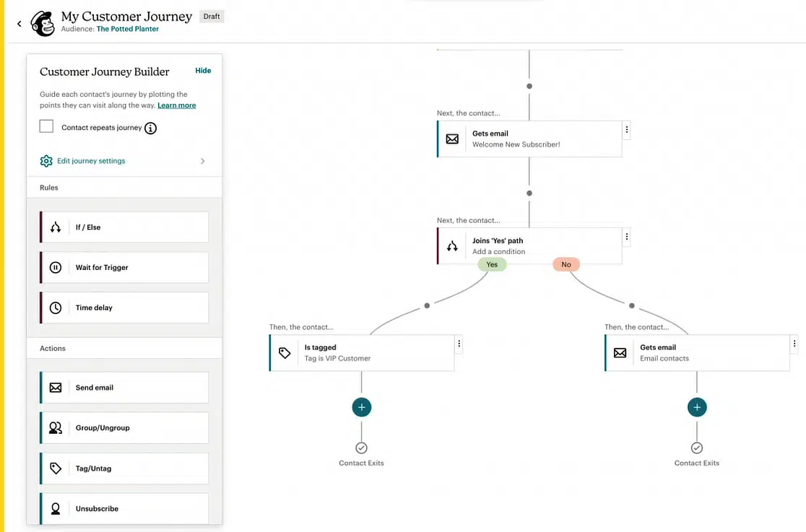
Task: Choose the Send email action
Action: pos(124,388)
